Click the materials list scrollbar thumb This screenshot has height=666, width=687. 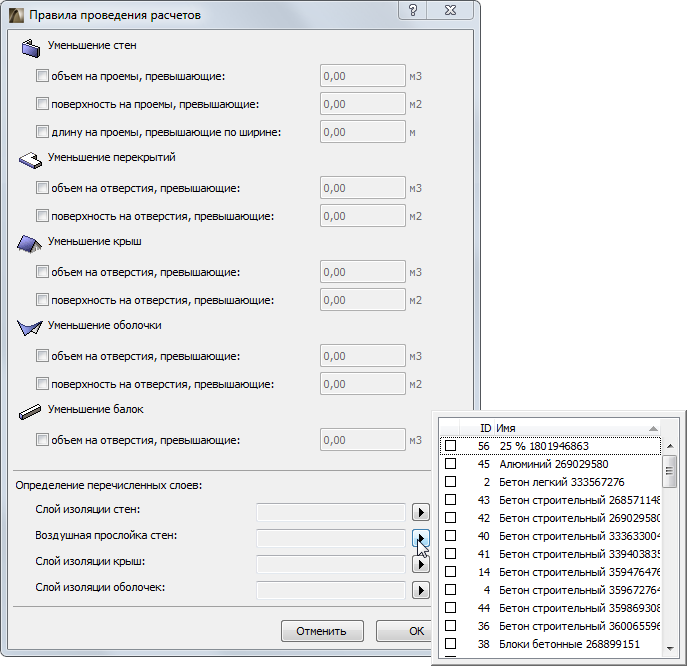click(x=669, y=471)
